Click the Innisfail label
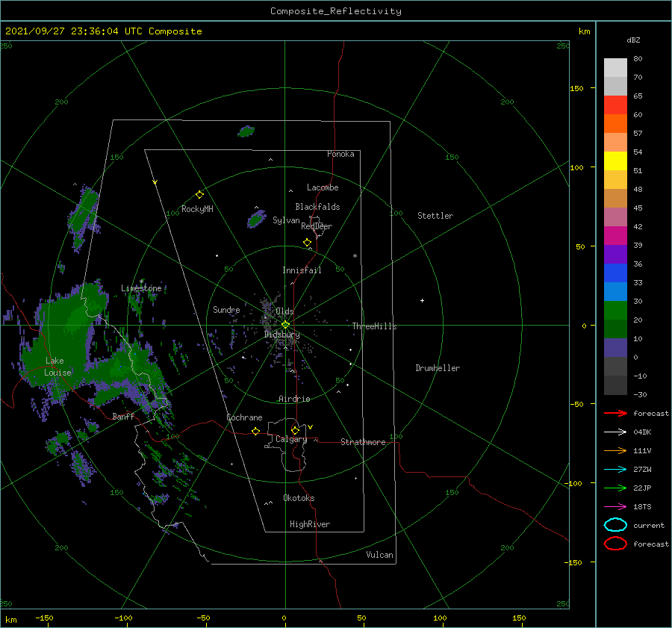Screen dimensions: 672x628 coord(302,270)
